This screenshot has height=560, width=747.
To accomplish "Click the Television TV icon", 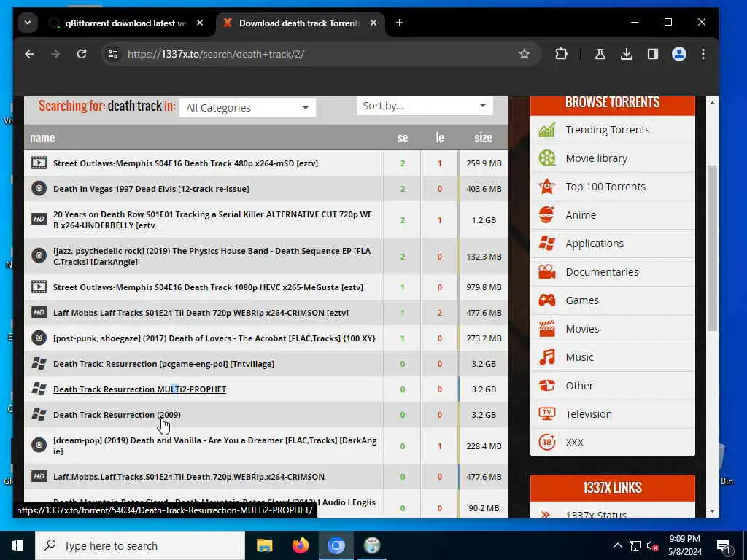I will pyautogui.click(x=547, y=414).
